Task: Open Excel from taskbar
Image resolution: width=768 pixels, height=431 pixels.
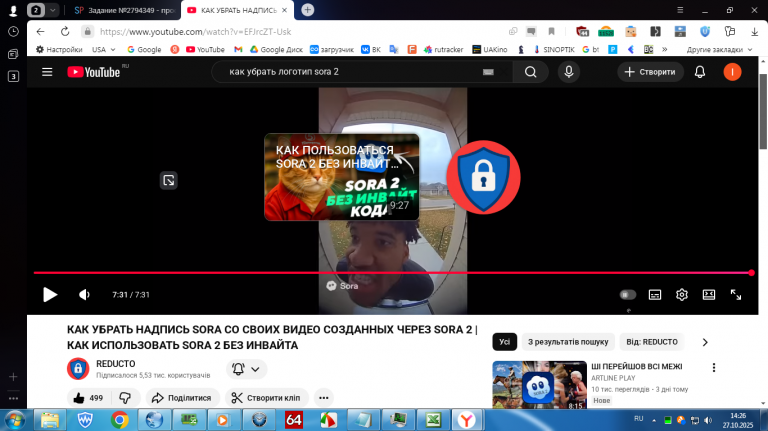Action: pyautogui.click(x=433, y=420)
